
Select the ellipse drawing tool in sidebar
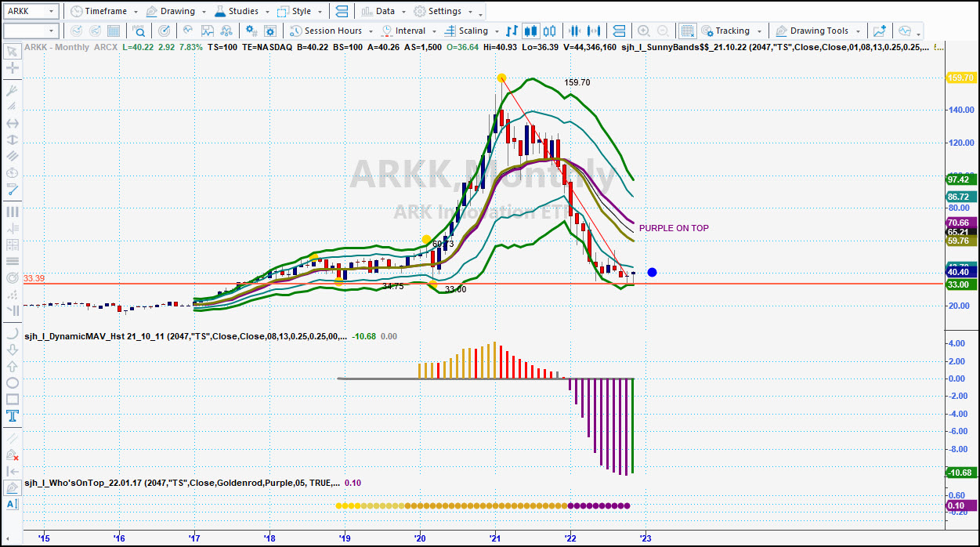click(13, 382)
